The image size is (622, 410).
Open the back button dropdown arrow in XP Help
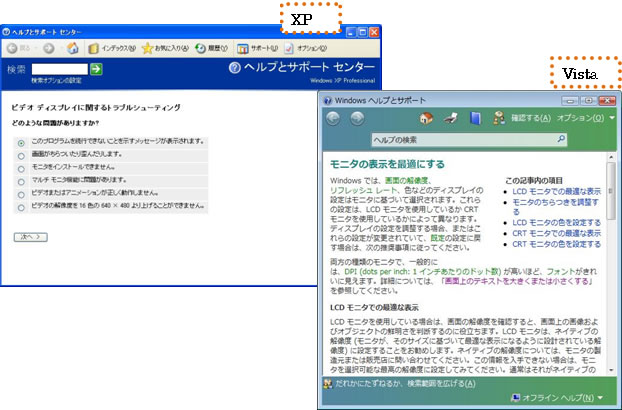coord(32,47)
